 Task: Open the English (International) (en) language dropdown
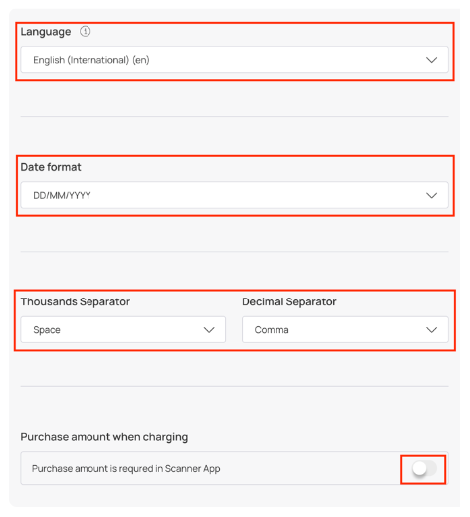pyautogui.click(x=234, y=60)
